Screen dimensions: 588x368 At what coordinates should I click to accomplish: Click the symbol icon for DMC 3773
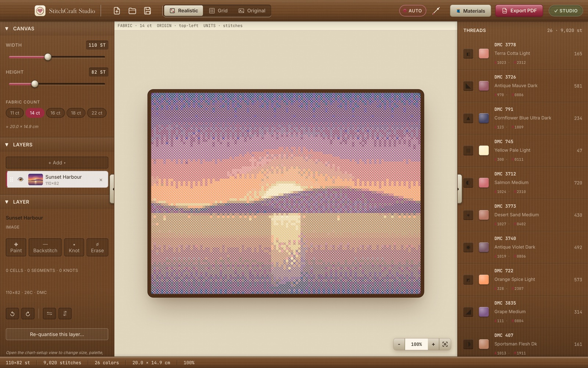468,215
